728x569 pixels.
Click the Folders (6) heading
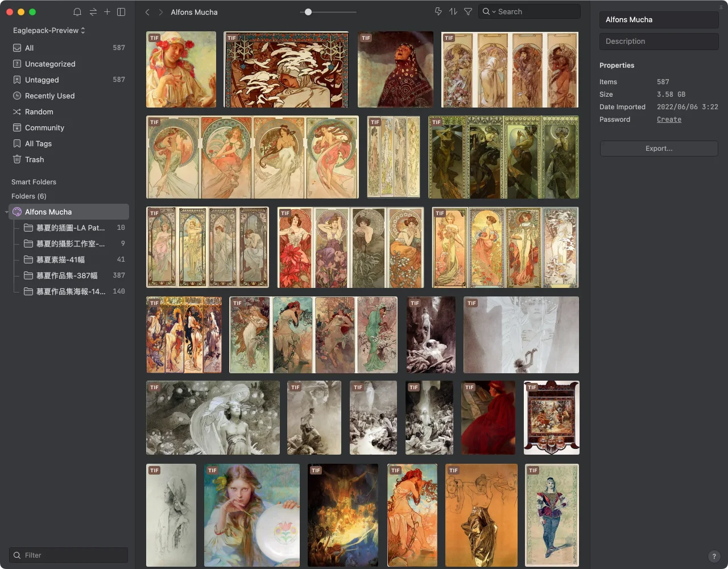tap(29, 196)
